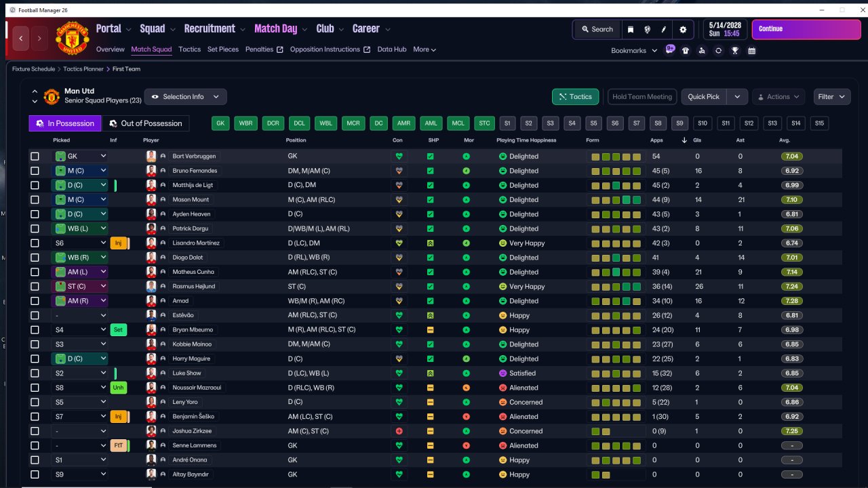Click the Man Utd crest beside Senior Squad Players
Screen dimensions: 868x488
point(52,97)
